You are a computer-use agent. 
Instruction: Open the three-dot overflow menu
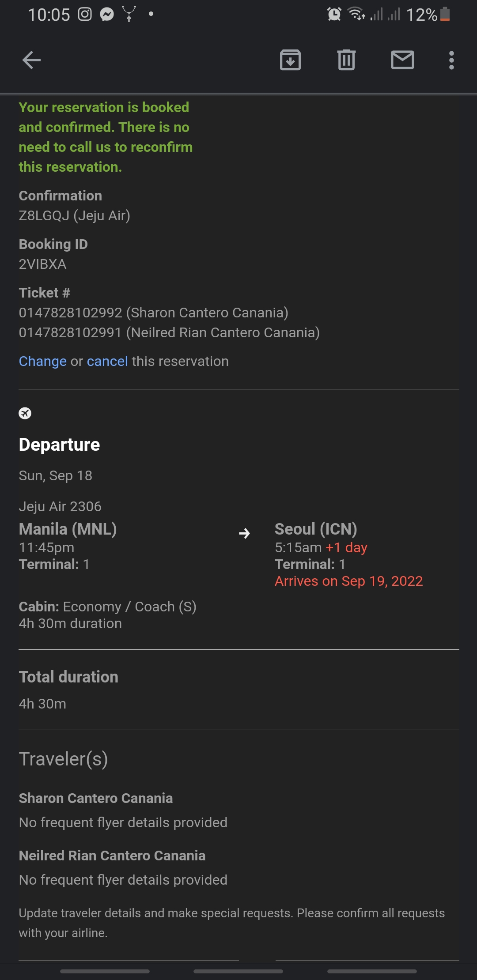451,60
